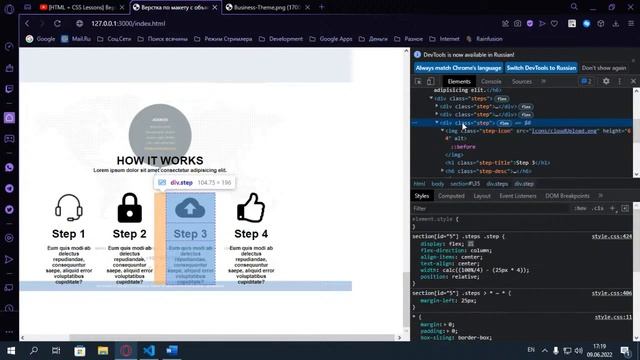Open the Telegram sidebar messenger
640x360 pixels.
click(x=9, y=189)
